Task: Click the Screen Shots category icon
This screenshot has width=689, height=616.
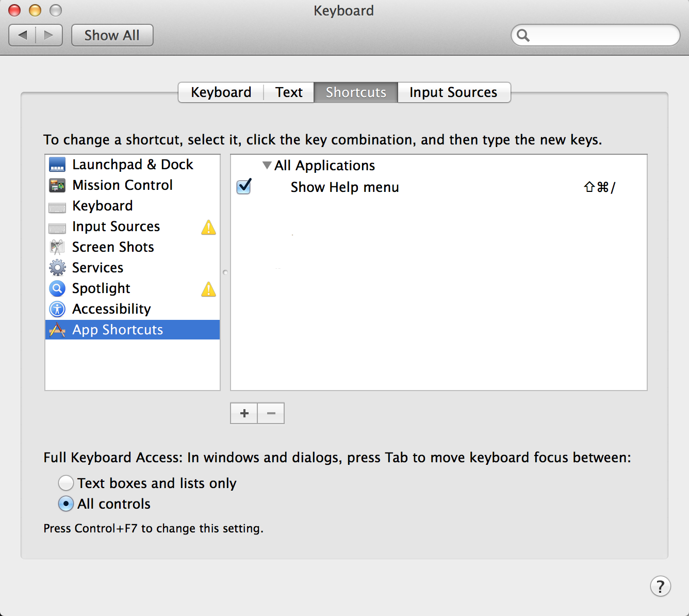Action: [57, 247]
